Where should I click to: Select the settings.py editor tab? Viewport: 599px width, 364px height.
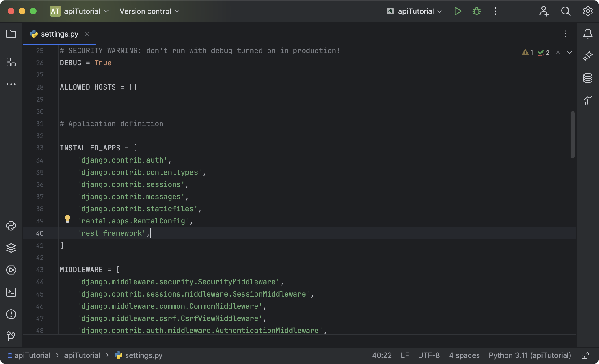point(59,34)
